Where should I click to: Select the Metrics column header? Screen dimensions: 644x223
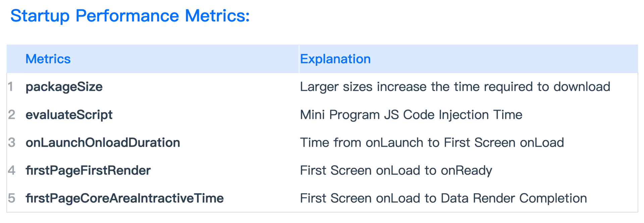point(48,59)
